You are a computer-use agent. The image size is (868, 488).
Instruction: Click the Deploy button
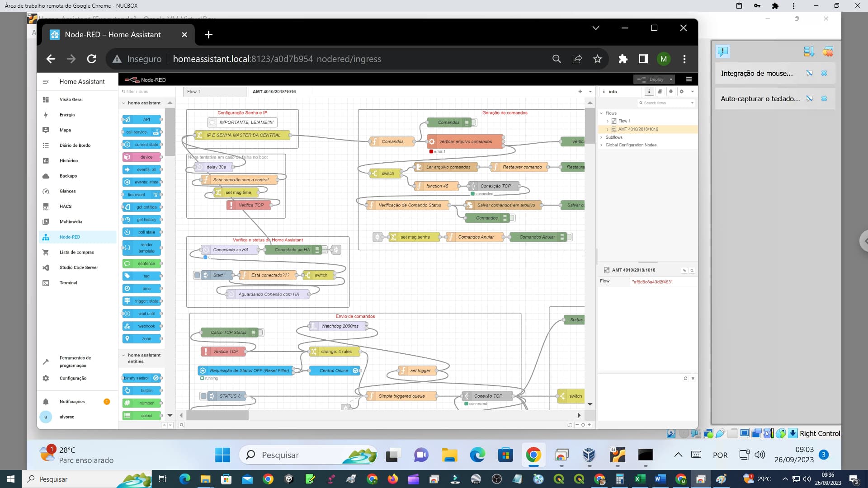tap(650, 79)
